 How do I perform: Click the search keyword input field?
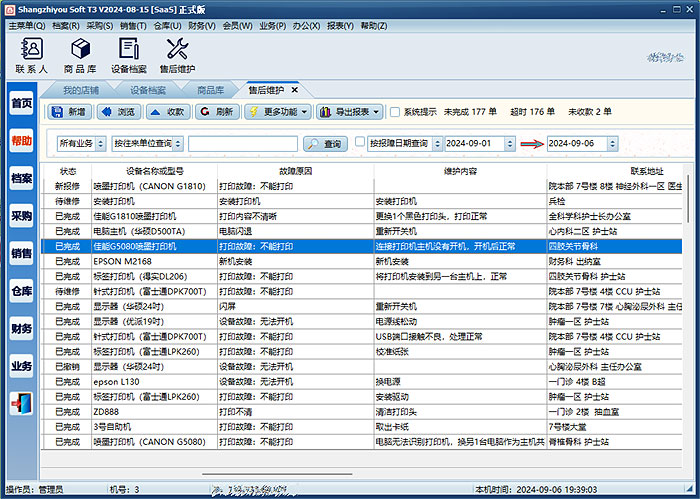point(243,144)
